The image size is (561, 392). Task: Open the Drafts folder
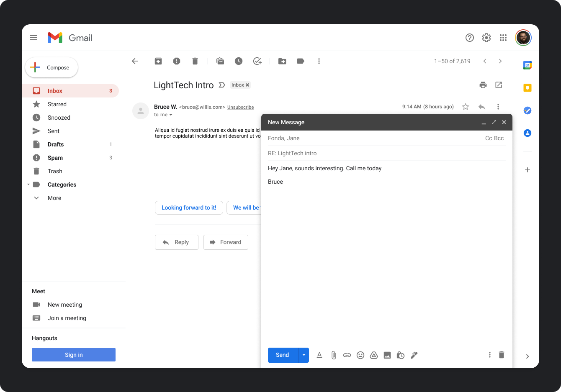pyautogui.click(x=70, y=144)
